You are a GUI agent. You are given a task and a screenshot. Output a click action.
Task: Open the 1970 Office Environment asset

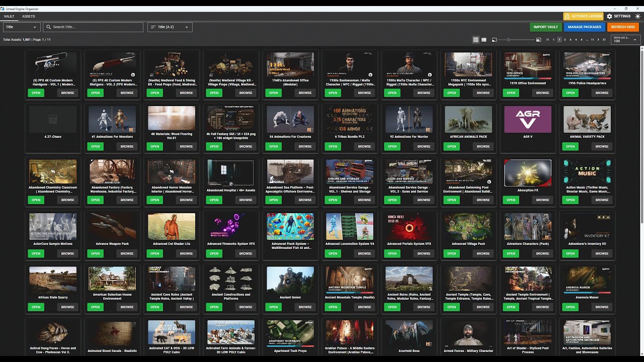pyautogui.click(x=511, y=93)
